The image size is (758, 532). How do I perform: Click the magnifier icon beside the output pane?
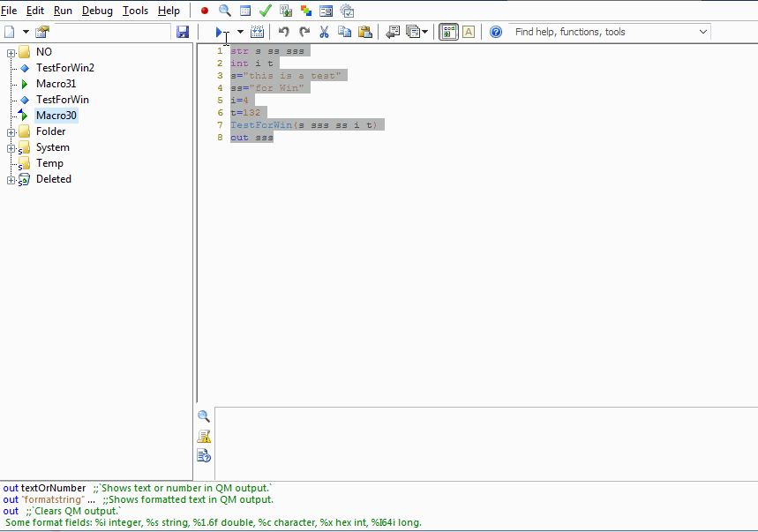[204, 416]
